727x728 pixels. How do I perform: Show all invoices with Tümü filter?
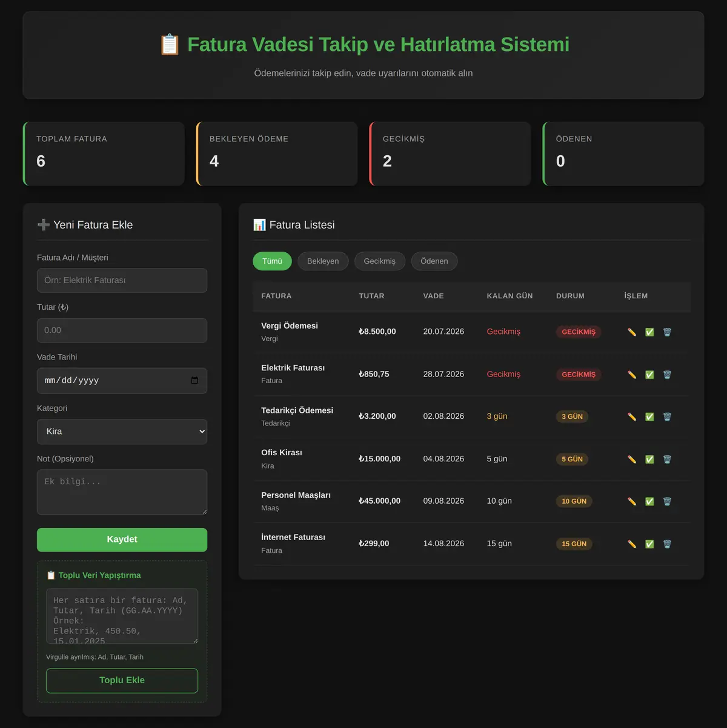tap(272, 261)
